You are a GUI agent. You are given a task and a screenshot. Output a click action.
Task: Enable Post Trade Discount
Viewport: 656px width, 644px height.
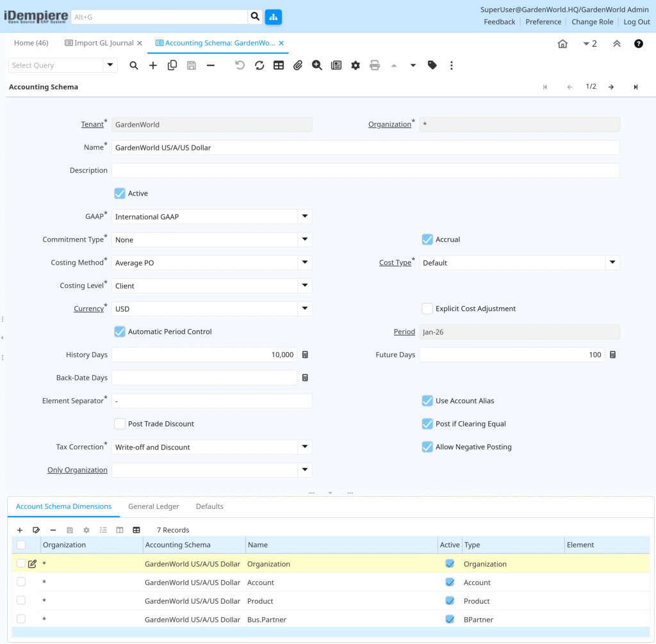click(119, 423)
